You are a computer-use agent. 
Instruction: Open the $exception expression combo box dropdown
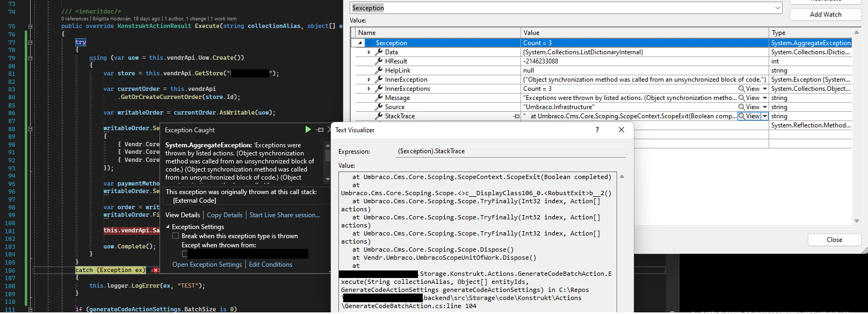[x=777, y=8]
